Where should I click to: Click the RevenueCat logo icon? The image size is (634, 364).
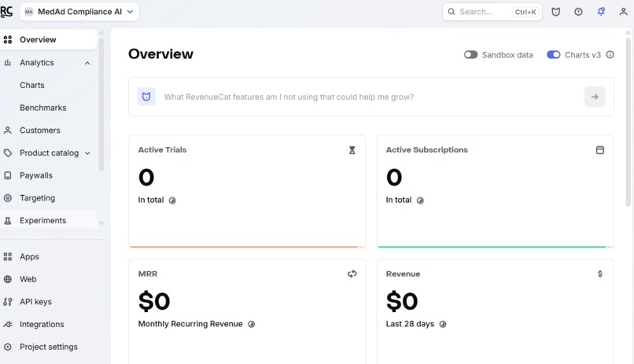coord(6,12)
